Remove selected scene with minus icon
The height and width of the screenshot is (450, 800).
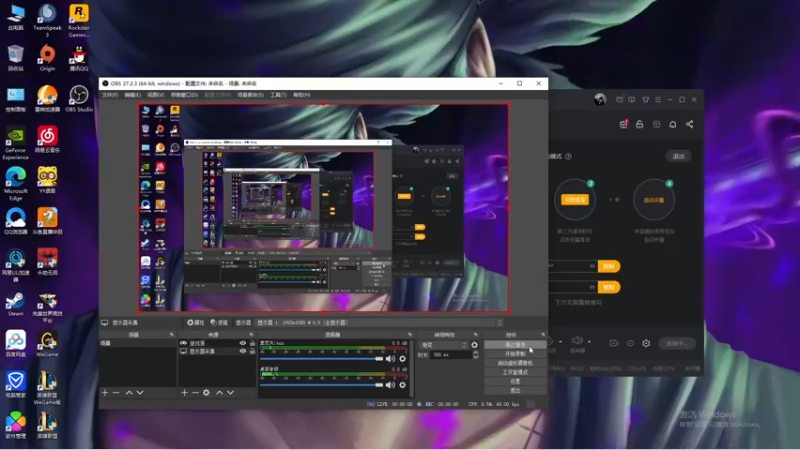116,392
